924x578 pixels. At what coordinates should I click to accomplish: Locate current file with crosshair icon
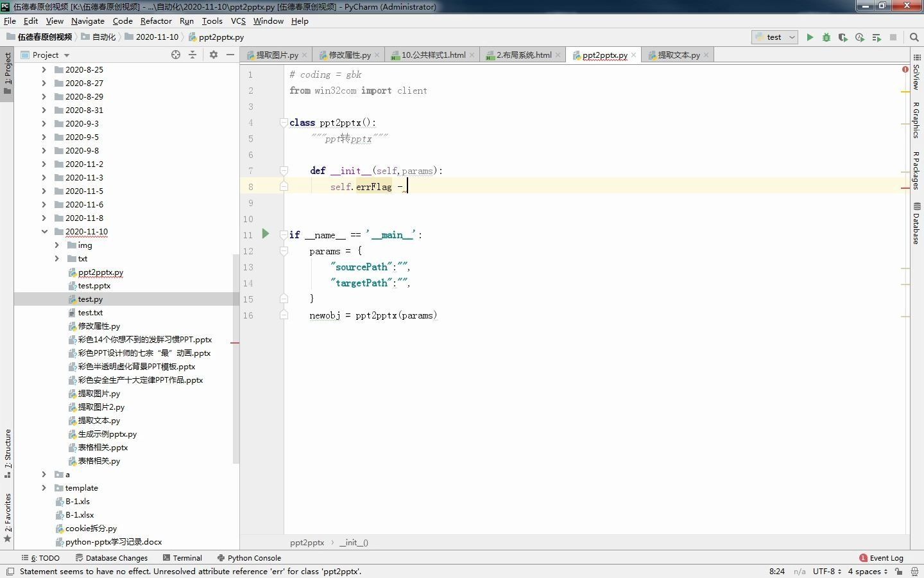point(176,55)
